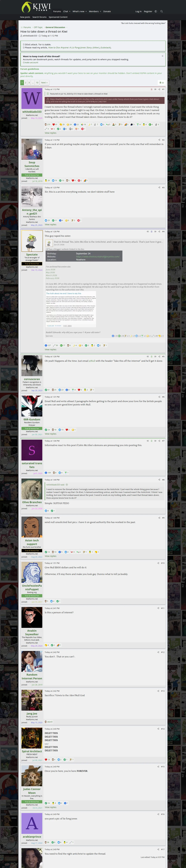Click the share icon on post #3

tap(159, 187)
